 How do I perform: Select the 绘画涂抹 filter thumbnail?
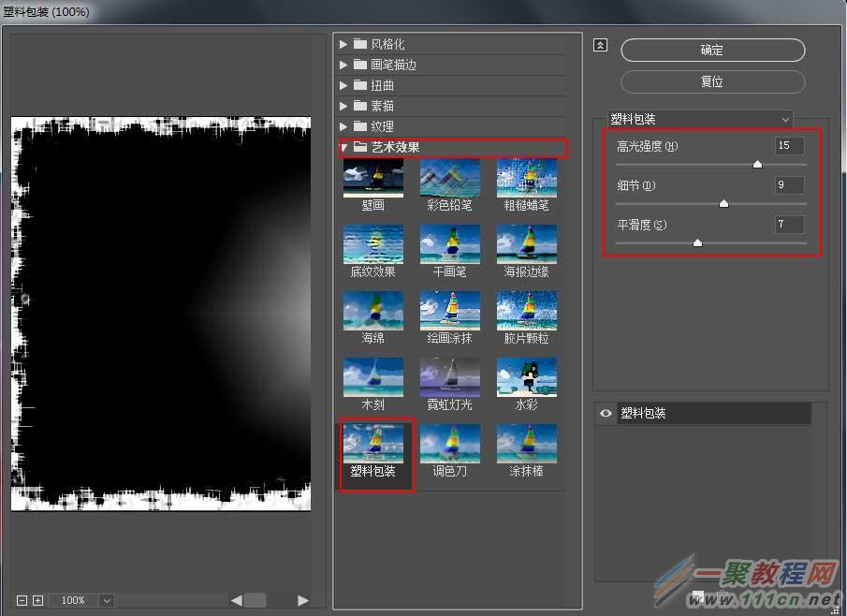tap(450, 311)
